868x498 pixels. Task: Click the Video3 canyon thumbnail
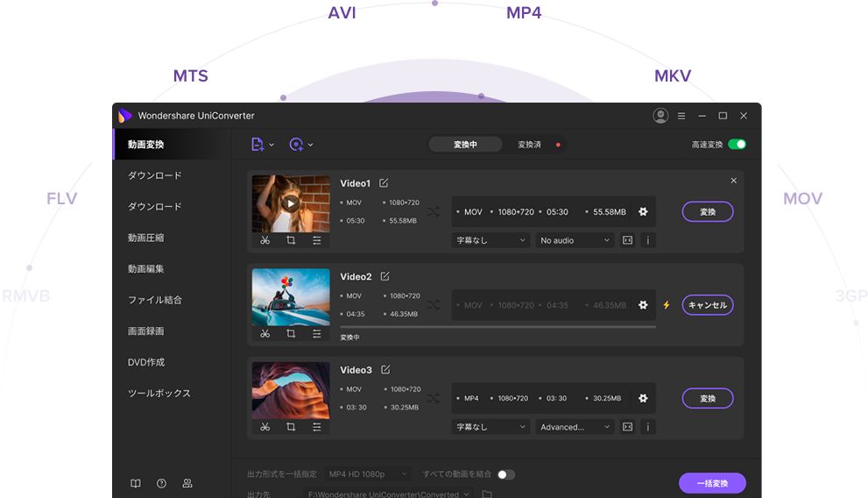point(291,390)
